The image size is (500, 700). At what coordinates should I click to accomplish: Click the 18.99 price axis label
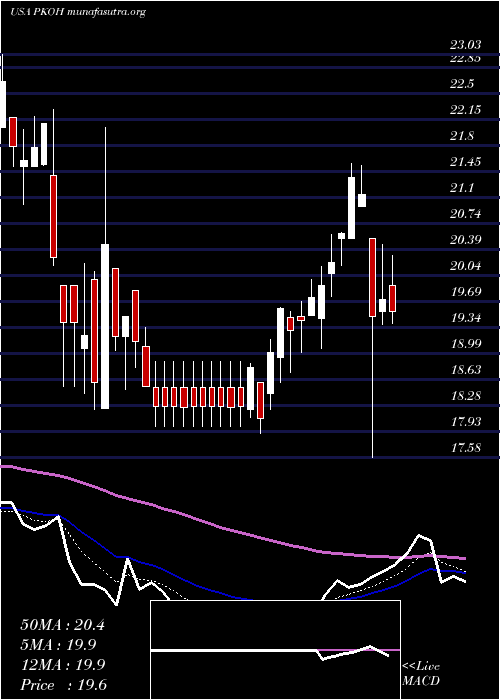(465, 344)
